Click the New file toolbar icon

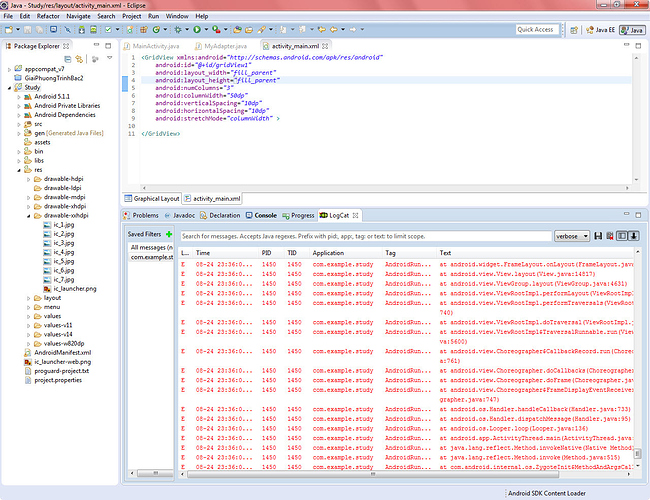point(9,30)
